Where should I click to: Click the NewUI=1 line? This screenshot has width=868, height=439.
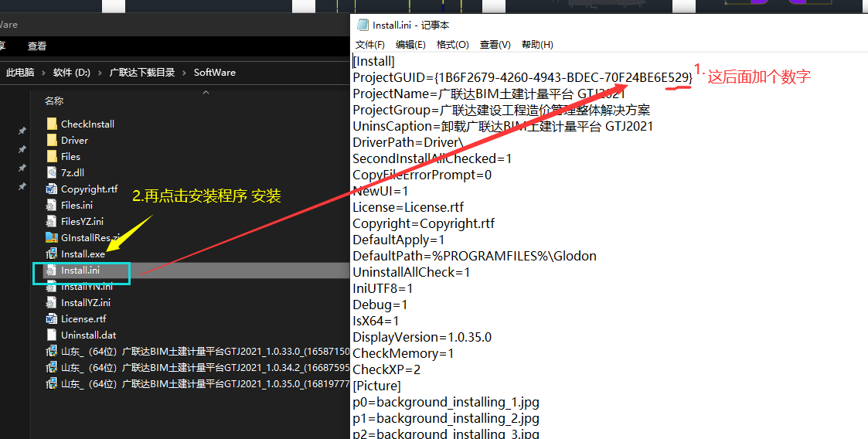click(380, 191)
